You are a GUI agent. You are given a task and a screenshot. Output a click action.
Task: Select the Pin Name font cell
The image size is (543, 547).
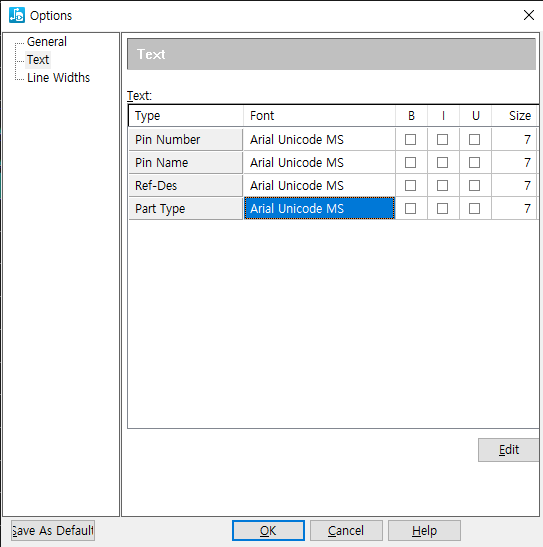[x=319, y=163]
